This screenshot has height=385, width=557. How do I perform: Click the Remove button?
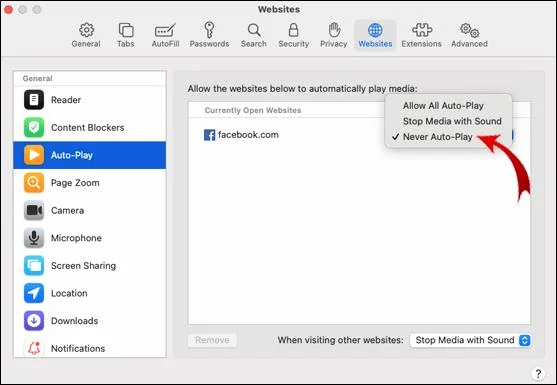[212, 340]
